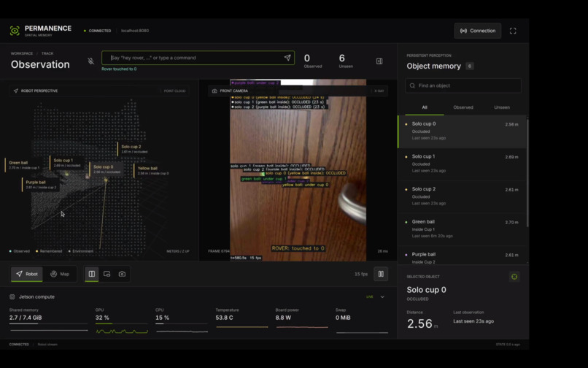
Task: Select Solo cup 1 in object list
Action: pyautogui.click(x=462, y=164)
